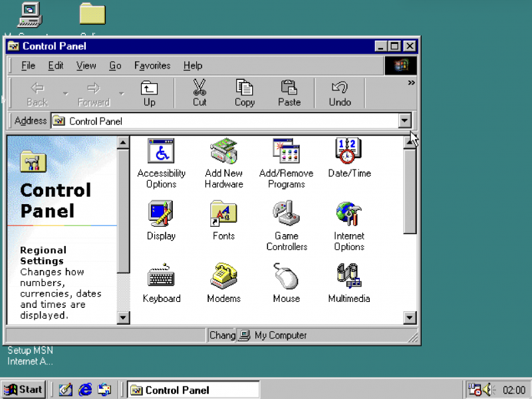
Task: Click the Display settings icon
Action: [161, 214]
